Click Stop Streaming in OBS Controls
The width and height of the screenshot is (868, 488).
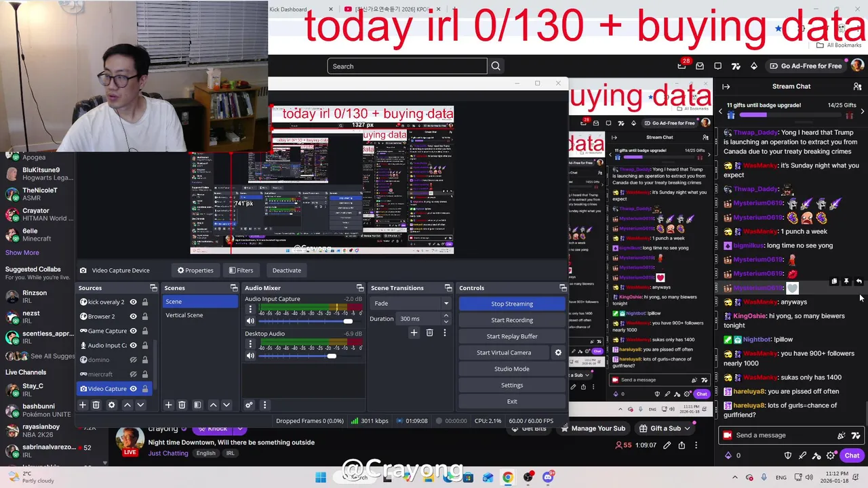(512, 304)
